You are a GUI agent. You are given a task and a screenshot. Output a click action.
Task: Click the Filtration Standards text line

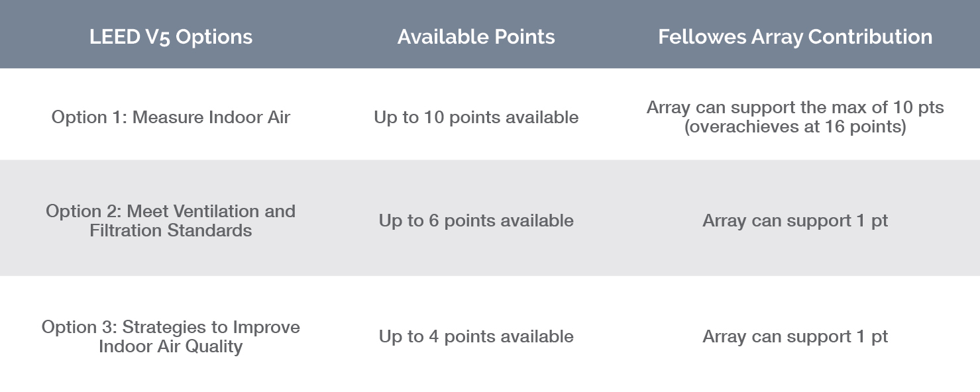click(x=171, y=230)
